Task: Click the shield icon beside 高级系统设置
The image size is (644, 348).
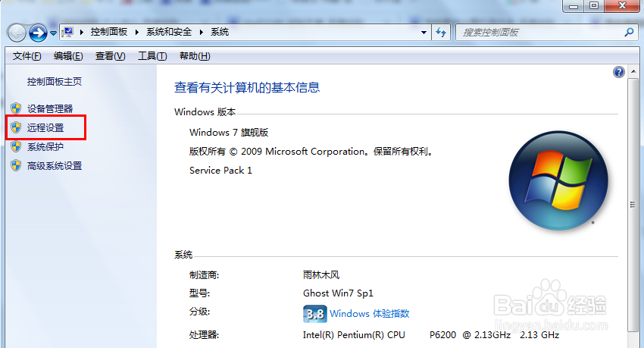Action: pyautogui.click(x=16, y=165)
